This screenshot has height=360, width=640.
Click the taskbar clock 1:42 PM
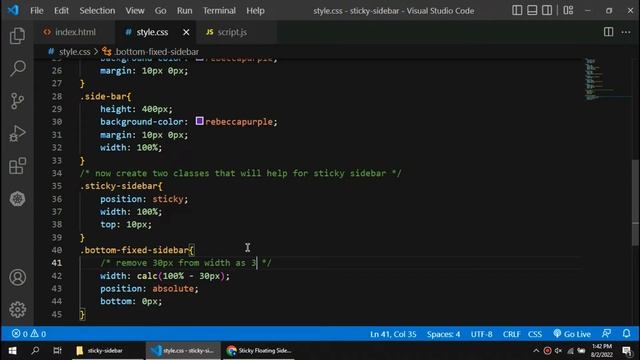coord(602,351)
